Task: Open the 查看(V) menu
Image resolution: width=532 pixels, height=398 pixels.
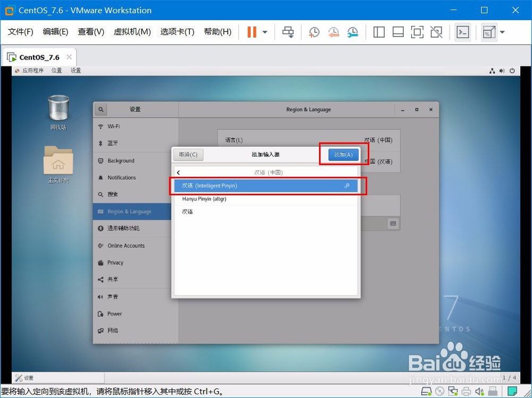Action: pos(90,32)
